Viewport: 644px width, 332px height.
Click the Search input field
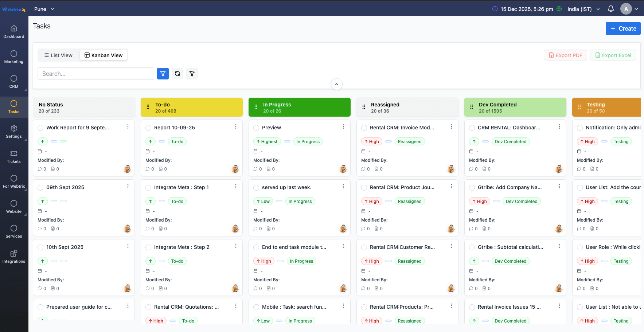(95, 74)
